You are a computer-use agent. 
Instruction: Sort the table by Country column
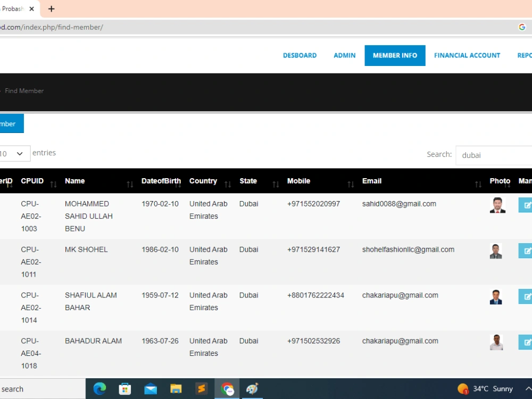click(x=210, y=181)
